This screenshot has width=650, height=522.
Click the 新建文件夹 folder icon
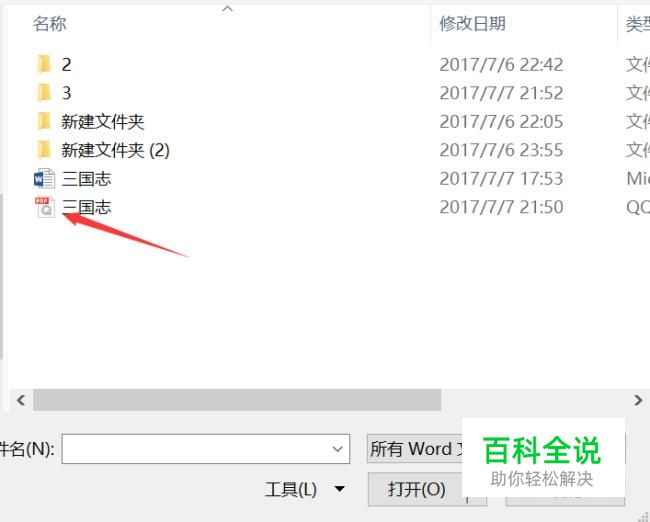tap(44, 121)
